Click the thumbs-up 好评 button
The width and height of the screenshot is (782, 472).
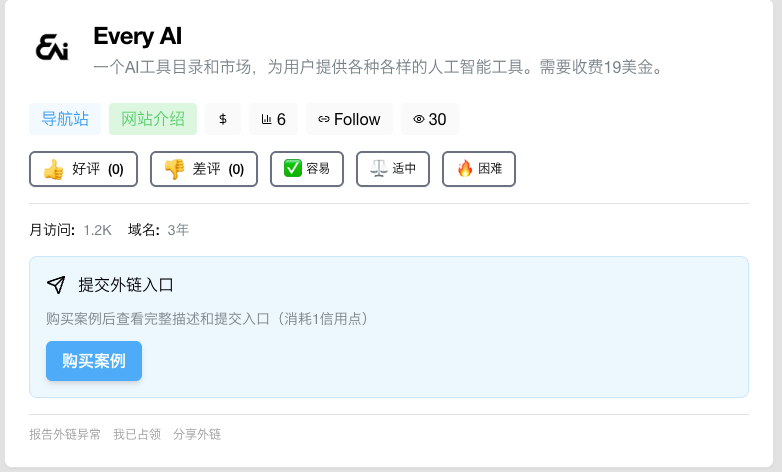[x=84, y=169]
